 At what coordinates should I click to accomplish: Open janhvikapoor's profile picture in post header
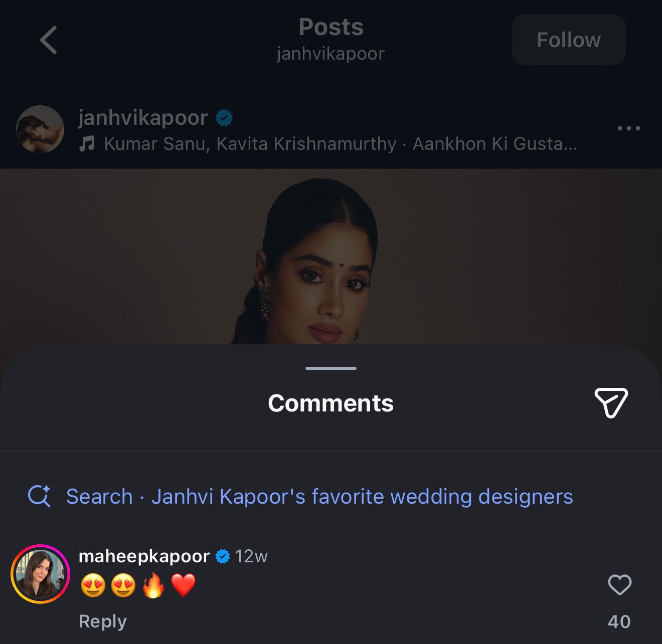(40, 129)
